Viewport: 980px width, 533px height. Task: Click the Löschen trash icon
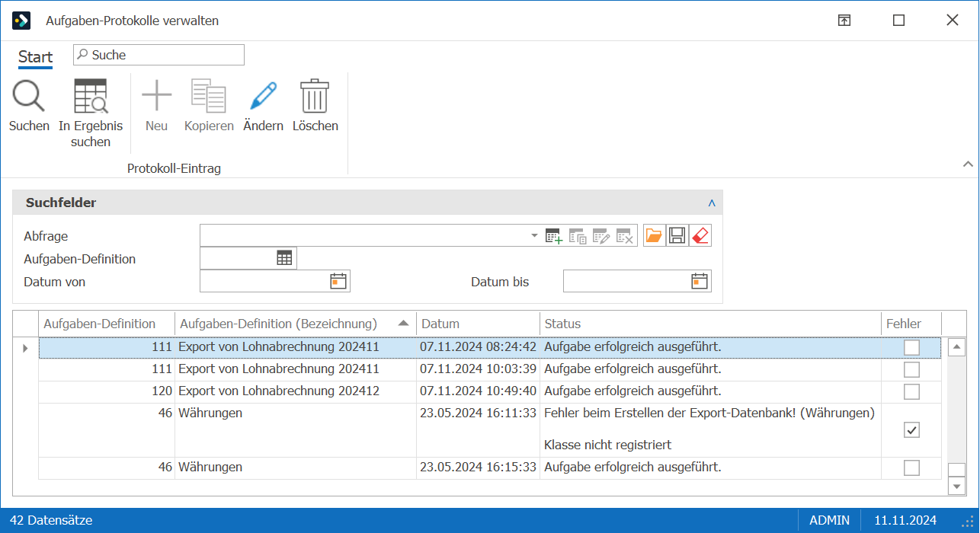pos(315,96)
